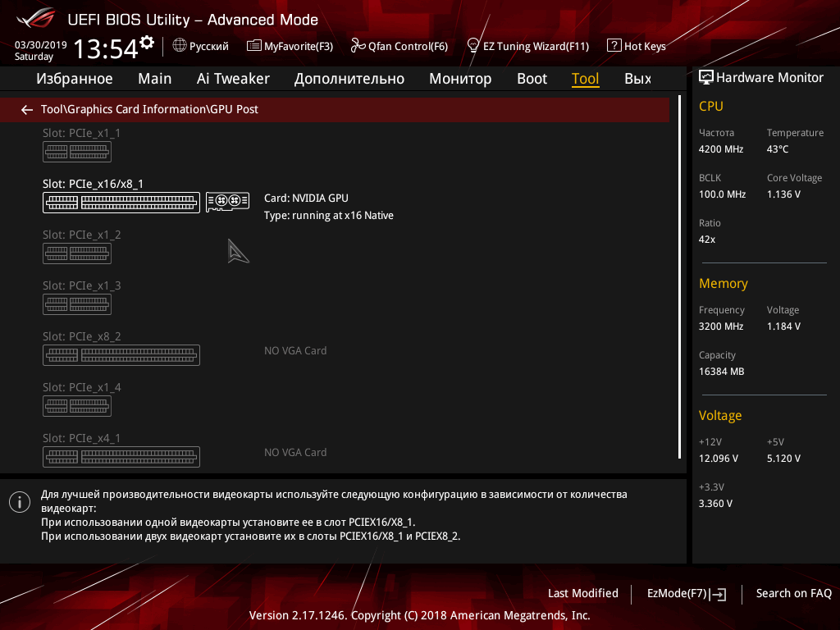Click the EzMode exit arrow icon
Image resolution: width=840 pixels, height=630 pixels.
(x=718, y=594)
